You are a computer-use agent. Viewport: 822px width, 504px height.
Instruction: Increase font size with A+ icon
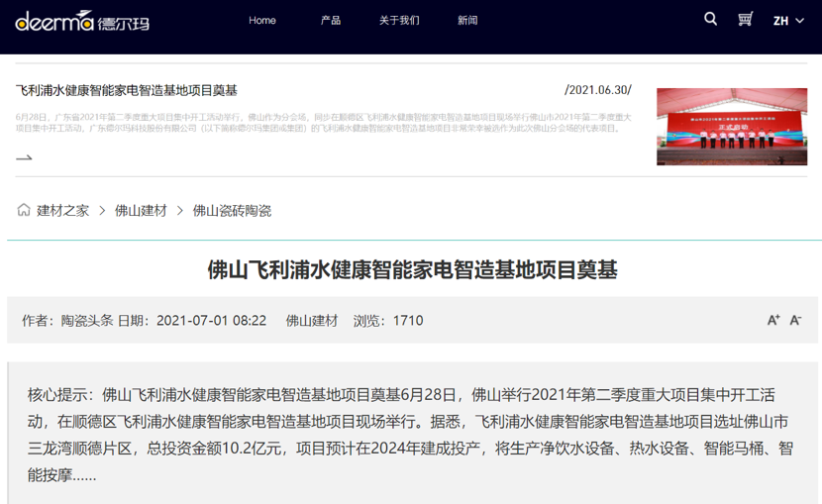click(x=773, y=320)
